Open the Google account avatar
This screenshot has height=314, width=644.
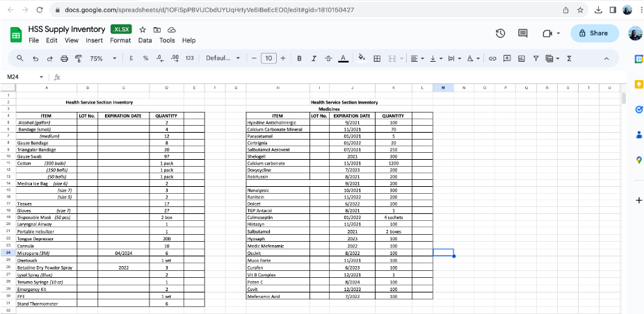(x=636, y=33)
